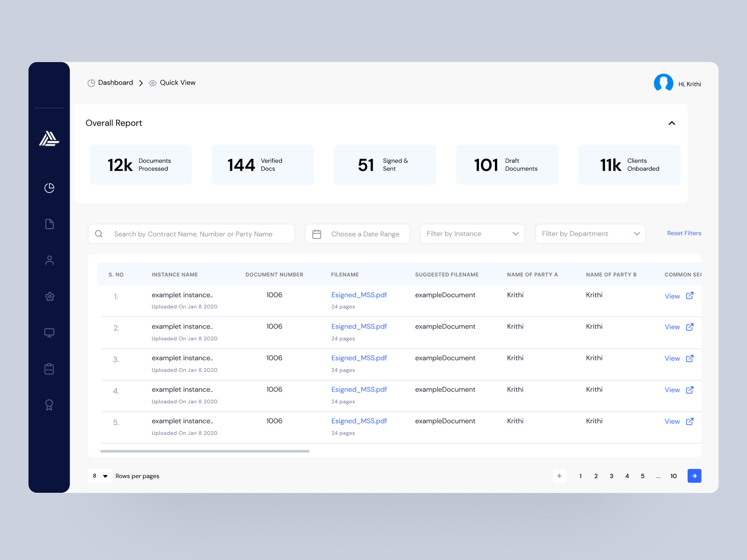Click the company logo at sidebar top
The height and width of the screenshot is (560, 747).
coord(49,138)
